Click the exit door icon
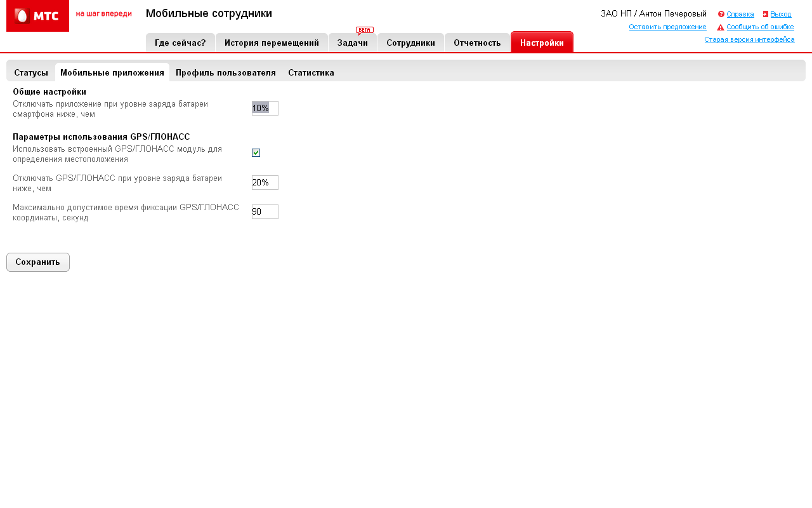 [766, 14]
